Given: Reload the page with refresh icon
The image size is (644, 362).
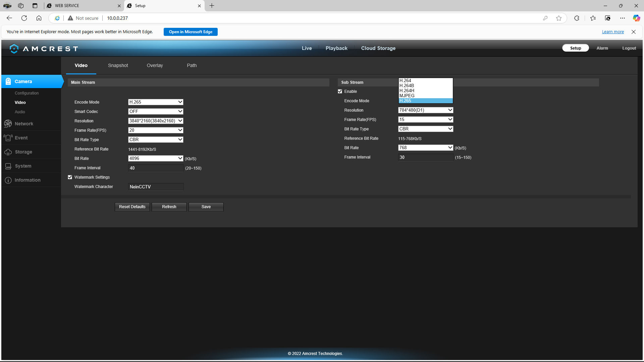Looking at the screenshot, I should pos(24,18).
